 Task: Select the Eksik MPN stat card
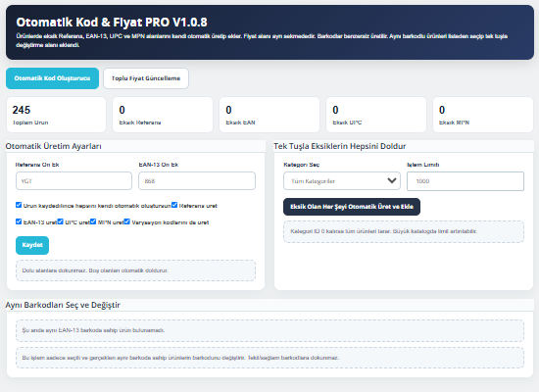[x=483, y=115]
